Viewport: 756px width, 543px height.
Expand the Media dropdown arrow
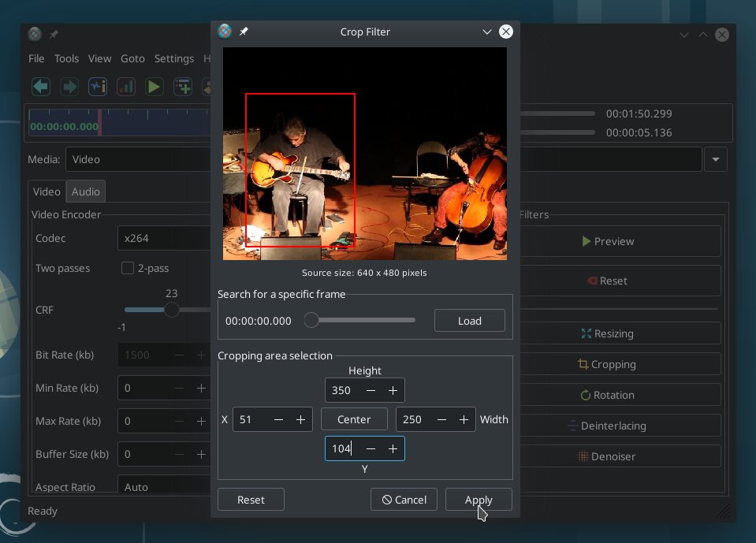(x=716, y=159)
